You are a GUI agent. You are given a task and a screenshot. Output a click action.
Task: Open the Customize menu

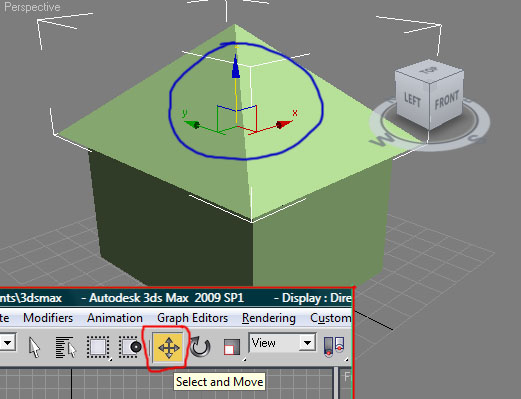tap(330, 318)
